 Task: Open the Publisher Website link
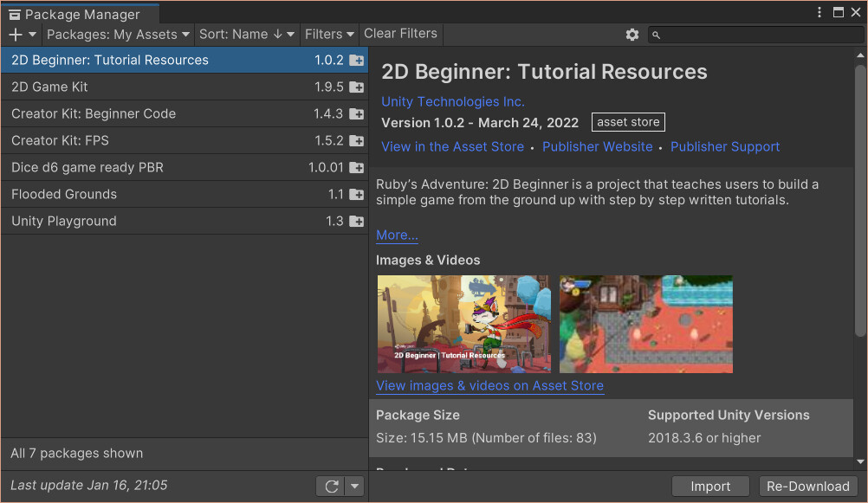click(598, 146)
